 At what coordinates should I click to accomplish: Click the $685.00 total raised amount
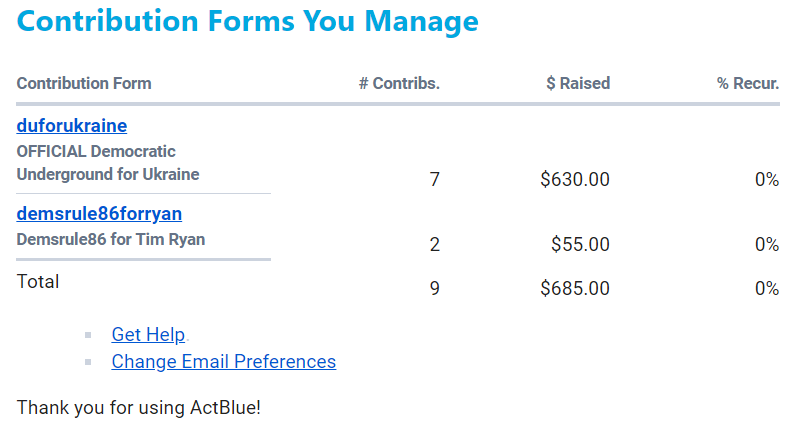click(575, 289)
